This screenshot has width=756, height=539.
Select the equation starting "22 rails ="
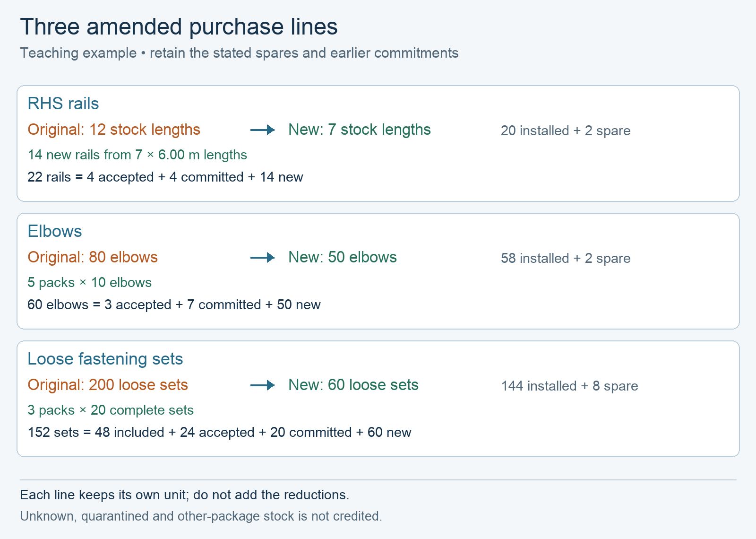tap(165, 177)
